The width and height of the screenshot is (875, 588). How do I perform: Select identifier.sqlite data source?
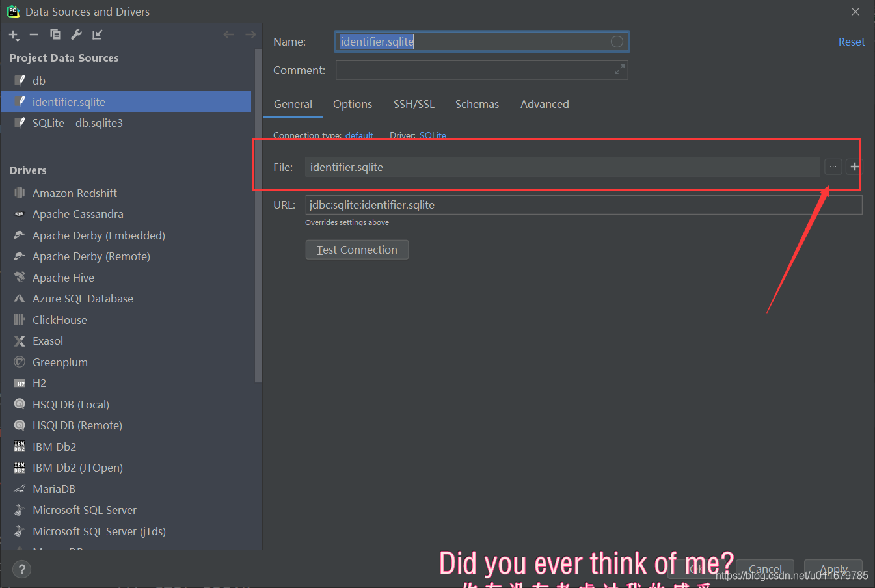126,101
